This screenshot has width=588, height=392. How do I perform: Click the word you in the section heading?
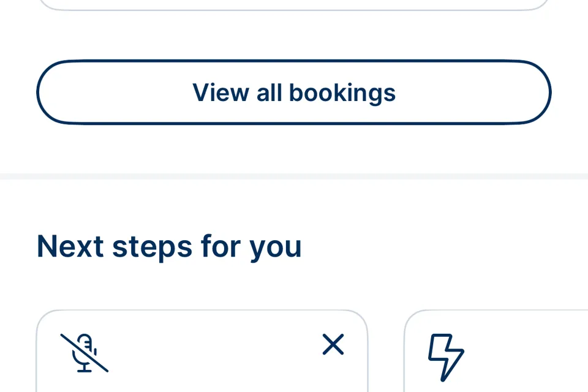pyautogui.click(x=276, y=248)
